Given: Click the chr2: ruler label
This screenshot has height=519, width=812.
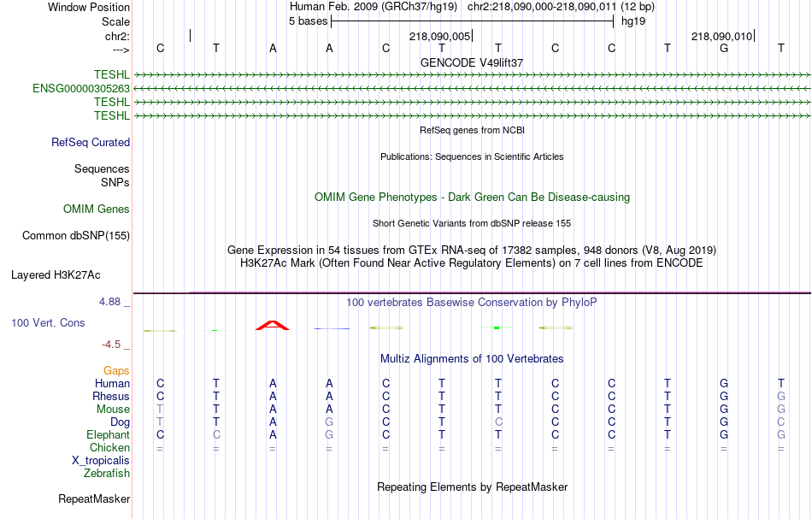Looking at the screenshot, I should [x=117, y=36].
